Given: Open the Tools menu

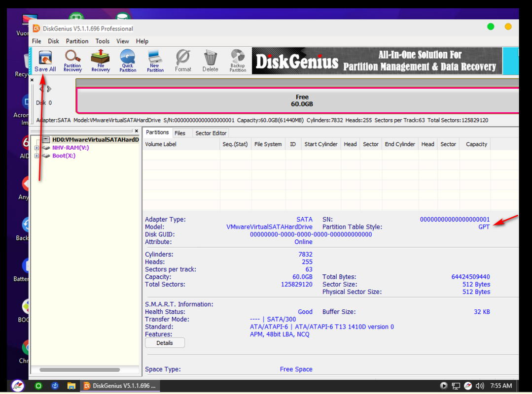Looking at the screenshot, I should 102,41.
